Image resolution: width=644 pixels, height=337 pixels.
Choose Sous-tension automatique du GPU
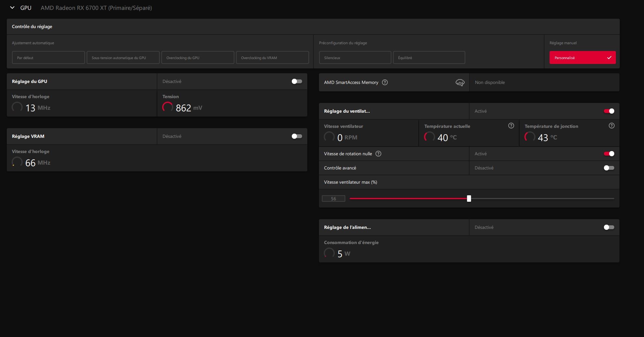click(123, 58)
